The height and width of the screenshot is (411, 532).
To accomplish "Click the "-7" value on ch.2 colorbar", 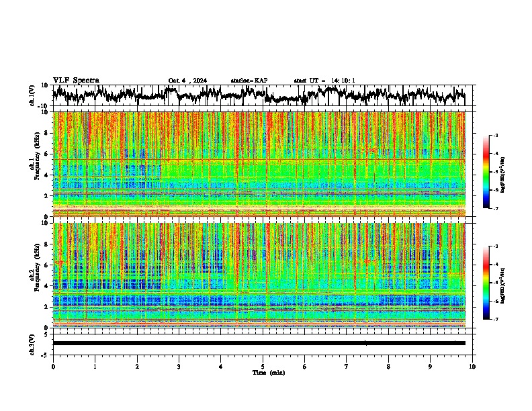I will coord(495,319).
